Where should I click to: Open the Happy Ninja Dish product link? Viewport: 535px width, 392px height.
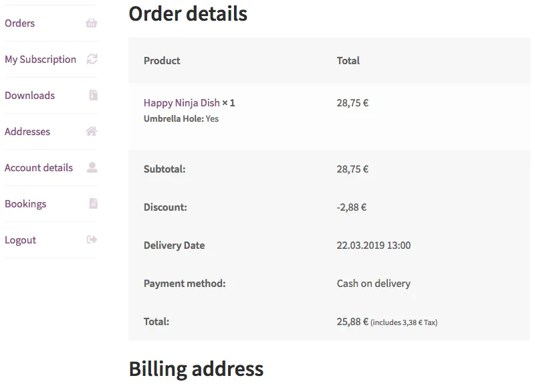[x=182, y=103]
